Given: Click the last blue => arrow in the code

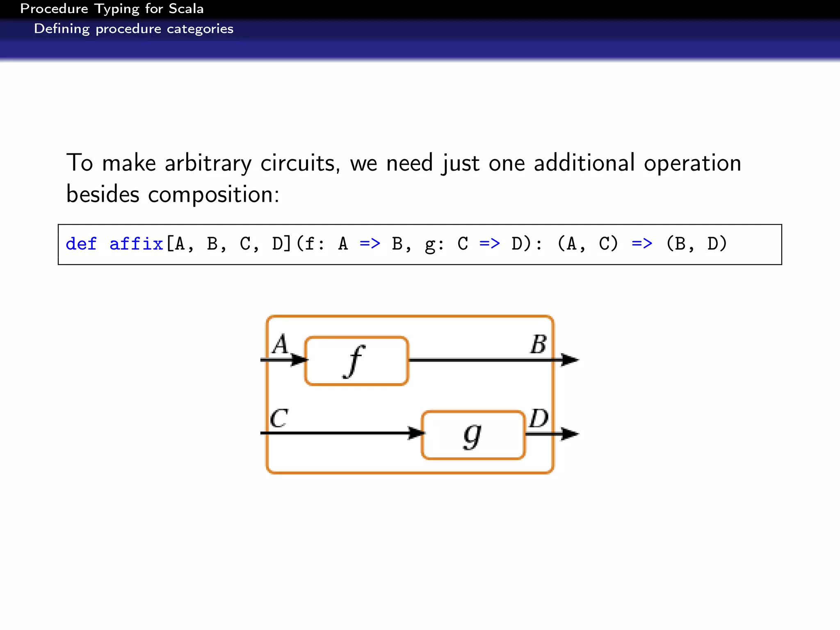Looking at the screenshot, I should pyautogui.click(x=641, y=244).
